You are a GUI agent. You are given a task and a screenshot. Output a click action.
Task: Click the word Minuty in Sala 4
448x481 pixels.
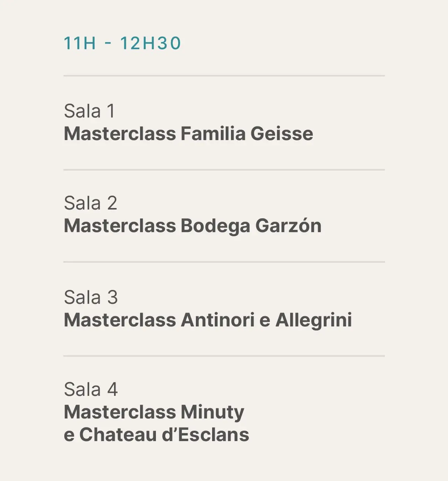212,412
